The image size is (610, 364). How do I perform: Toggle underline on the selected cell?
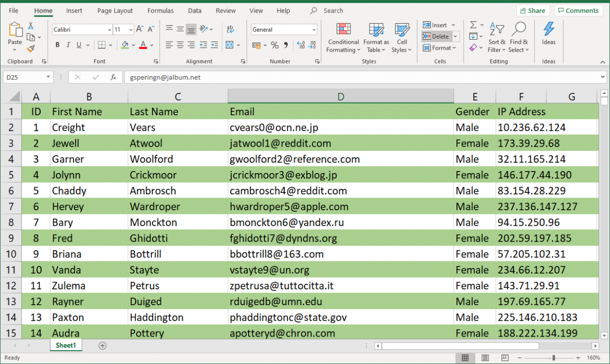point(79,45)
